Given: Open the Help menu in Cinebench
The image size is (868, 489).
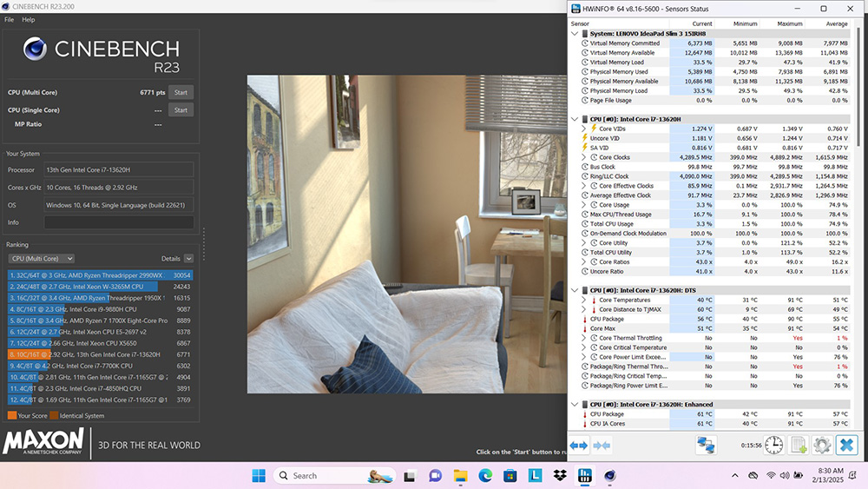Looking at the screenshot, I should point(29,19).
